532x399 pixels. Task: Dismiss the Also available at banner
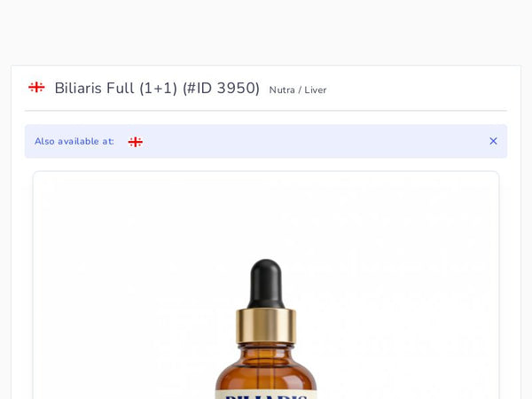point(493,141)
